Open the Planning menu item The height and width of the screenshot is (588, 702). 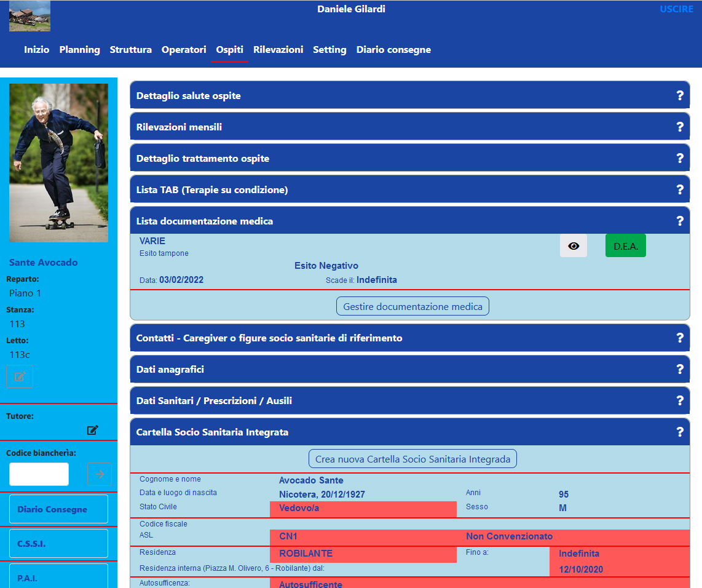point(79,50)
